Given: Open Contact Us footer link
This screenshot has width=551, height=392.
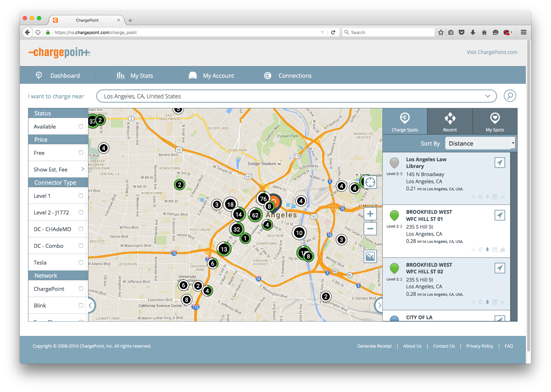Looking at the screenshot, I should (444, 346).
